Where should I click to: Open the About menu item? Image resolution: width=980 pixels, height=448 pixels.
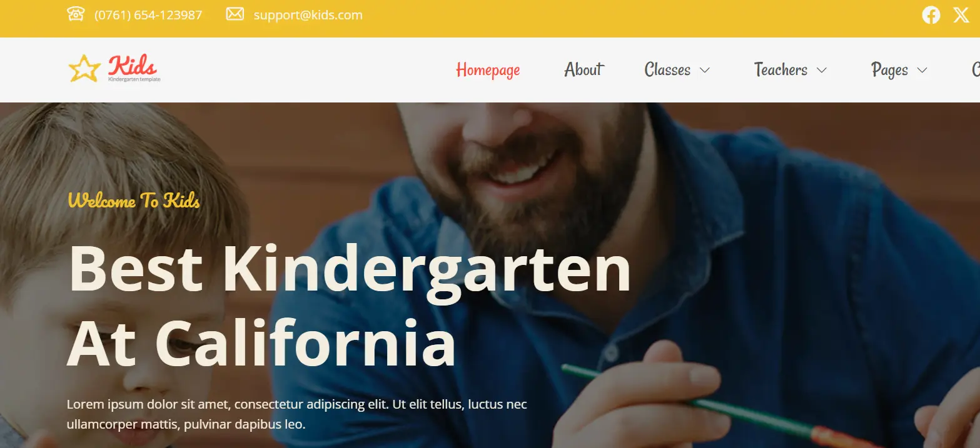pyautogui.click(x=584, y=69)
